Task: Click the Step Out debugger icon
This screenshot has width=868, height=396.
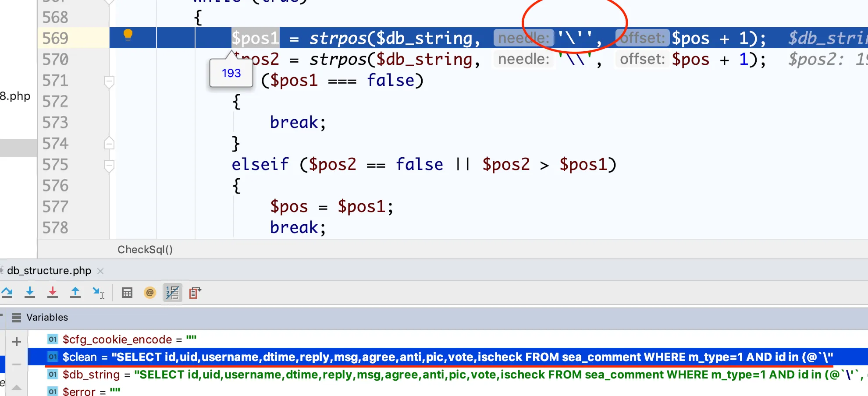Action: coord(75,292)
